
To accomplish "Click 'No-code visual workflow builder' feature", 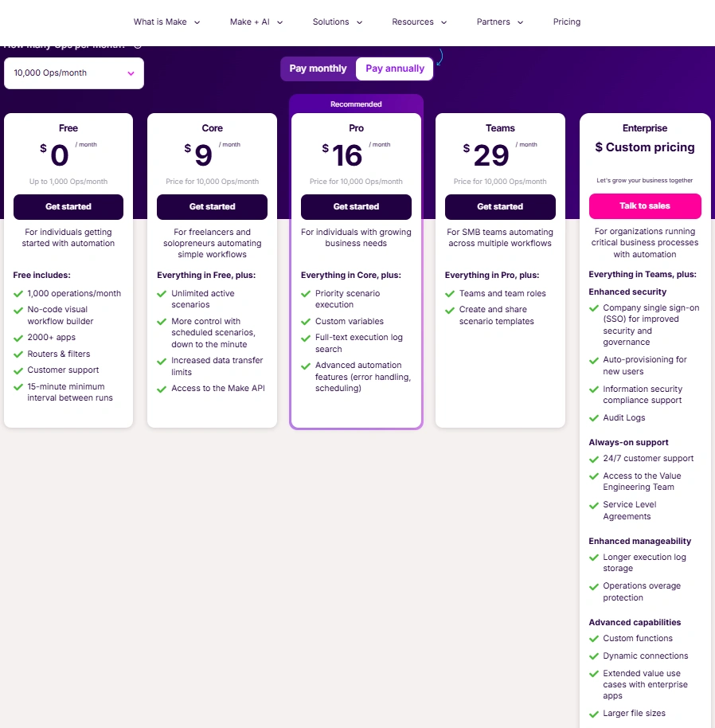I will 61,315.
